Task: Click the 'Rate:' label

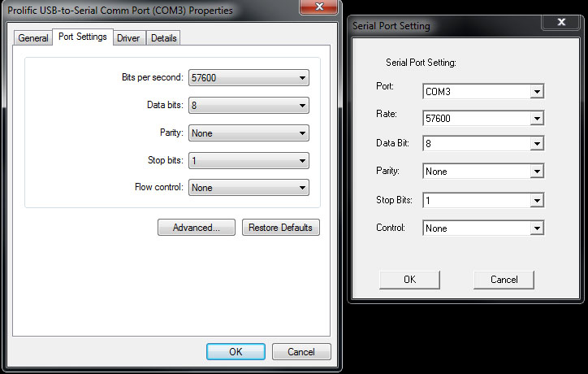Action: (387, 114)
